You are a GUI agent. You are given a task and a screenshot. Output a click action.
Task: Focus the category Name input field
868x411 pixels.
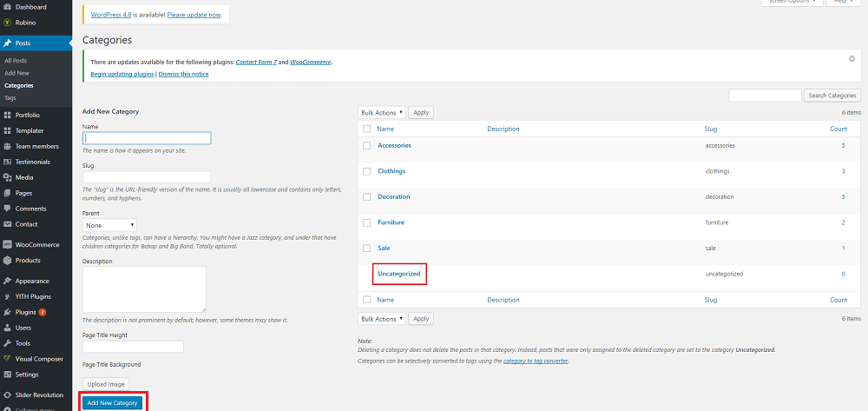tap(147, 138)
